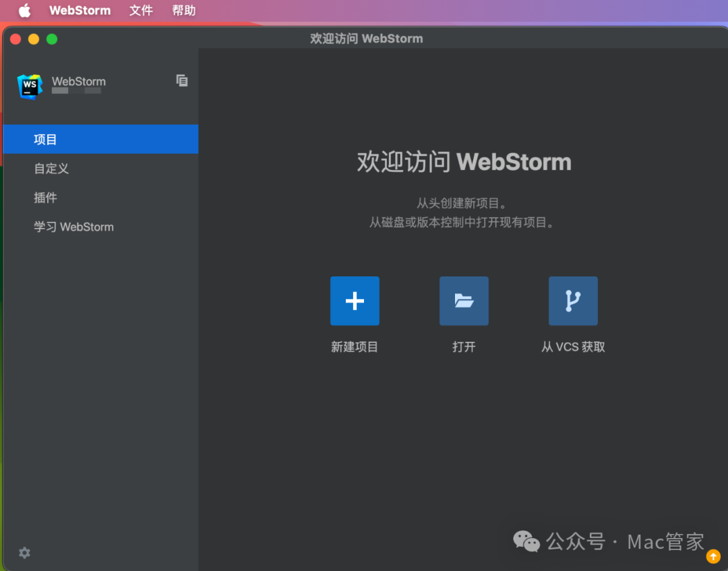The height and width of the screenshot is (571, 728).
Task: Click the text 从头创建新项目。
Action: (462, 204)
